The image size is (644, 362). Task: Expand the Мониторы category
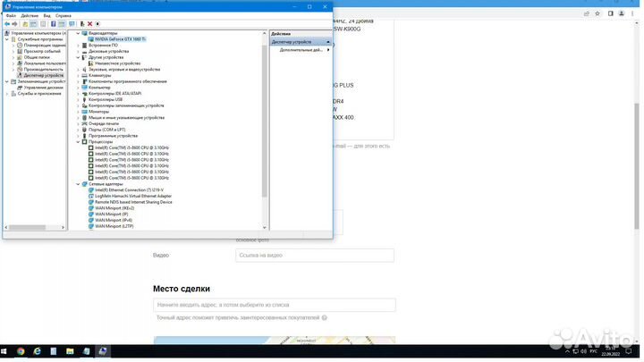pos(78,112)
